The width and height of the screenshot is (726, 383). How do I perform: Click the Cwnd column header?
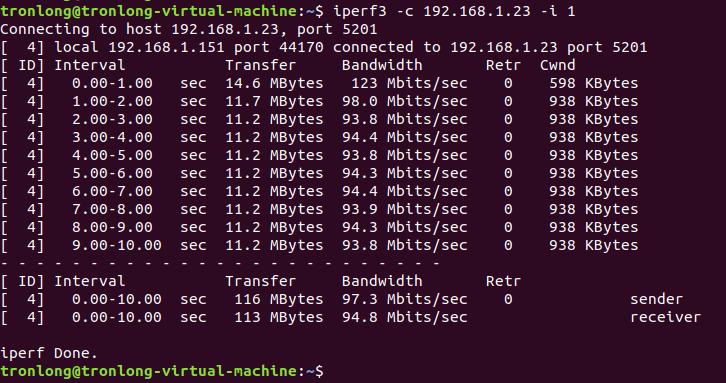557,65
